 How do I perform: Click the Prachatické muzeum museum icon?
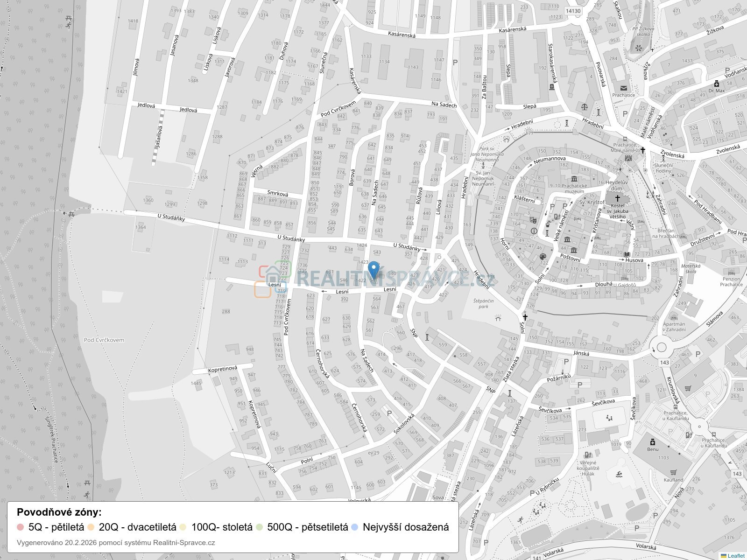click(x=573, y=179)
